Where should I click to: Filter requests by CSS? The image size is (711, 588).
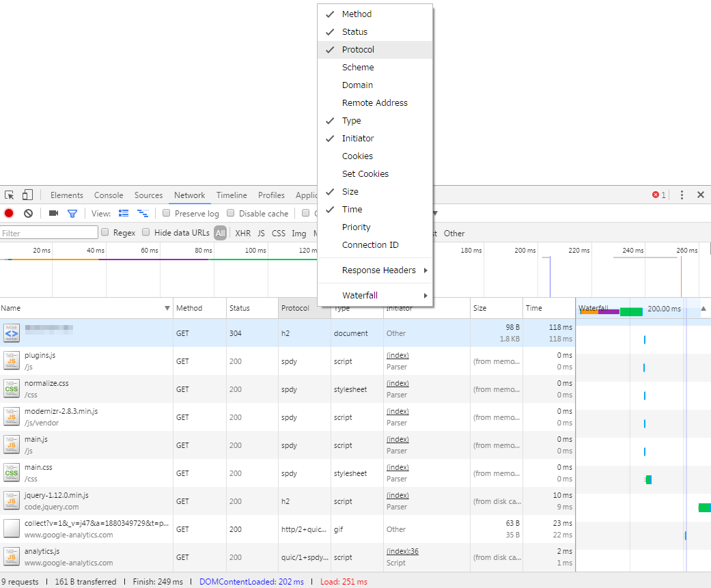click(x=279, y=233)
